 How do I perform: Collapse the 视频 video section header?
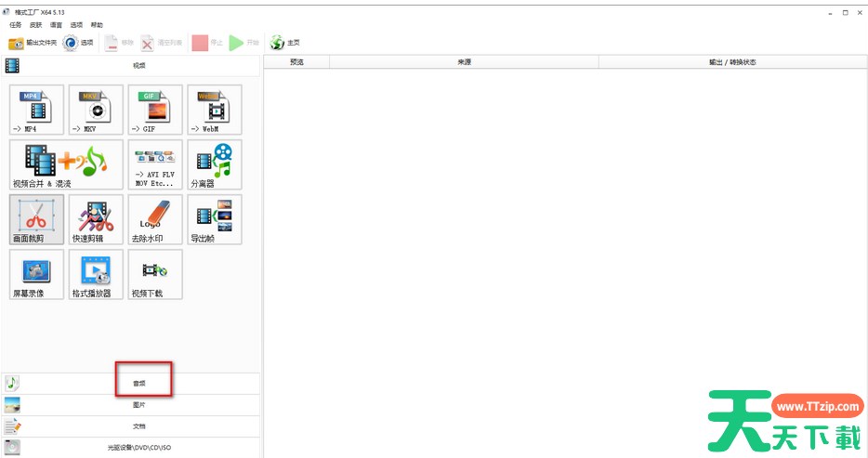click(x=131, y=65)
